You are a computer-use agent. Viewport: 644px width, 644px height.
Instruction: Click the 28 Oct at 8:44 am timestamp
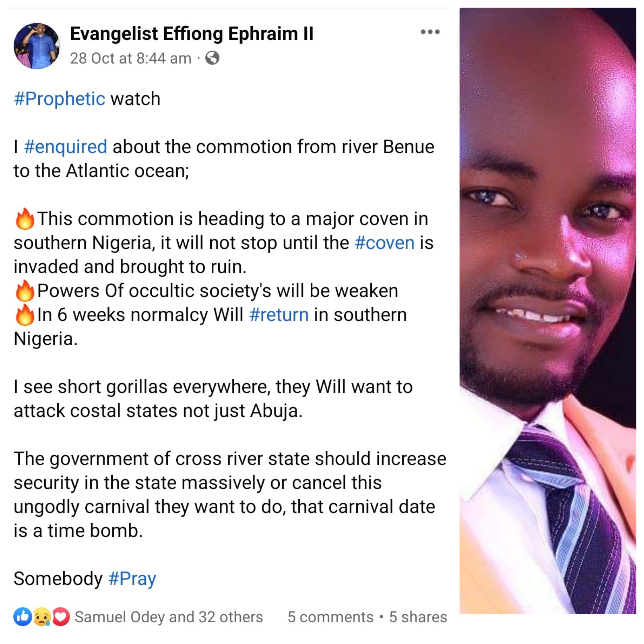(x=130, y=58)
